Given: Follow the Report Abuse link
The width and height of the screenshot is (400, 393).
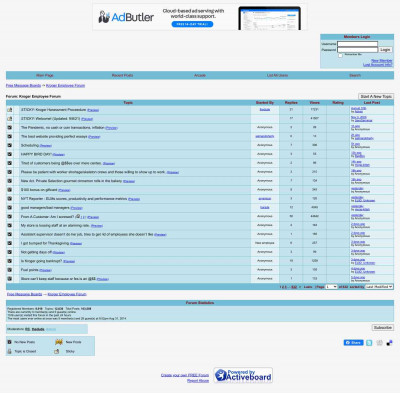Looking at the screenshot, I should 198,381.
